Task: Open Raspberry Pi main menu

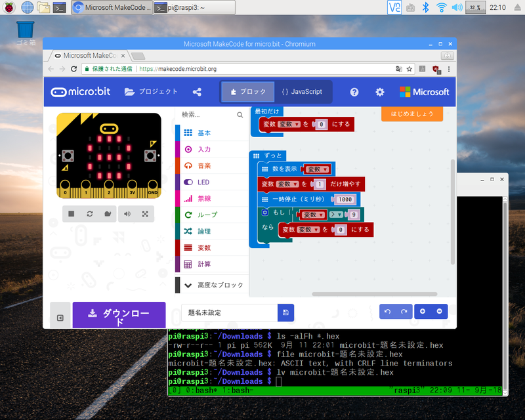Action: pyautogui.click(x=9, y=7)
